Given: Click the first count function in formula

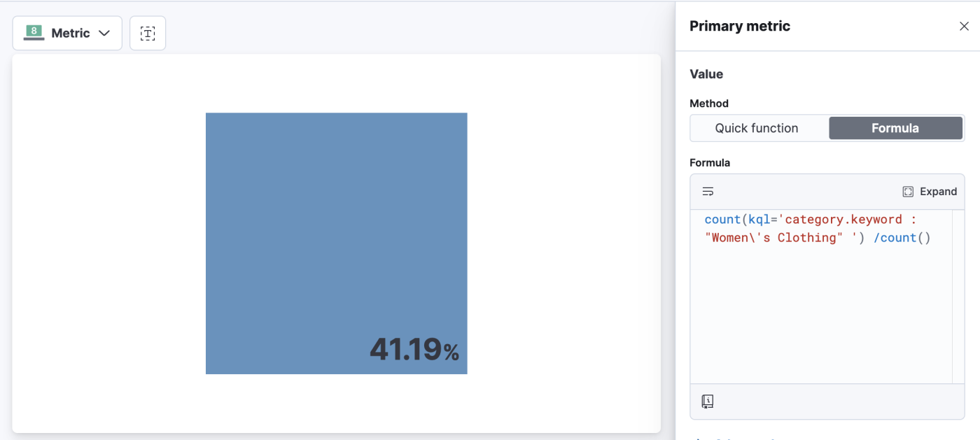Looking at the screenshot, I should 722,220.
